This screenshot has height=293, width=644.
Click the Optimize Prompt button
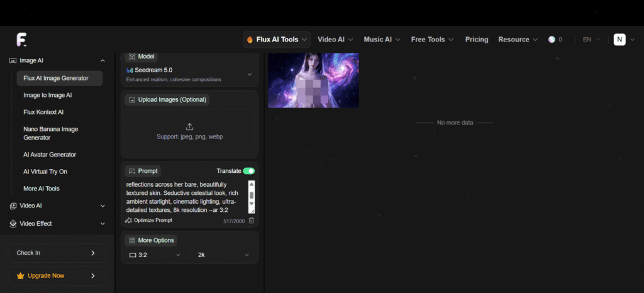tap(148, 220)
